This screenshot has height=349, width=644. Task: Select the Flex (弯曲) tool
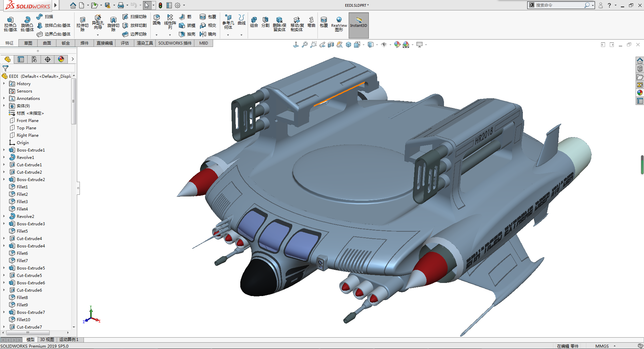311,22
